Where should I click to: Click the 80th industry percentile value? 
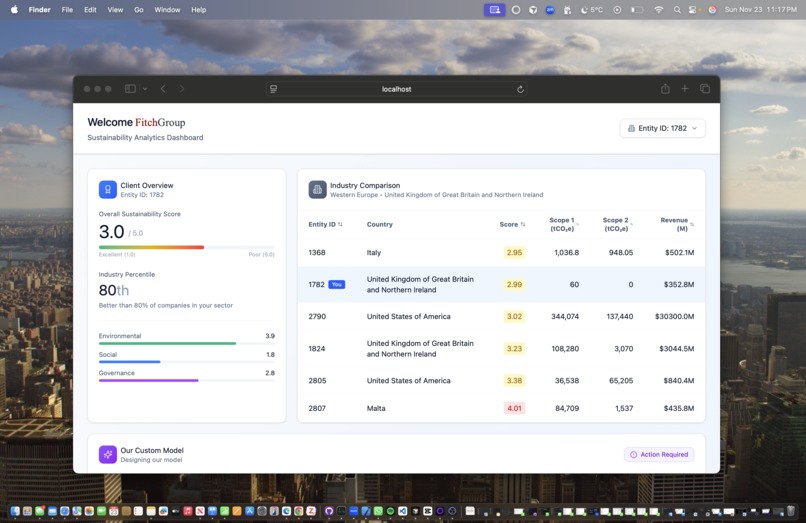(114, 290)
